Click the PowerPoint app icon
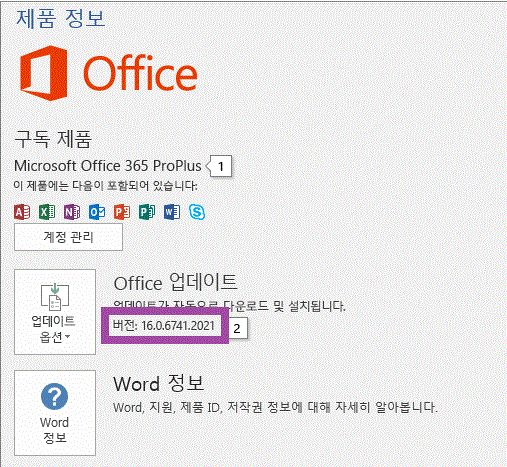This screenshot has height=467, width=507. [122, 212]
